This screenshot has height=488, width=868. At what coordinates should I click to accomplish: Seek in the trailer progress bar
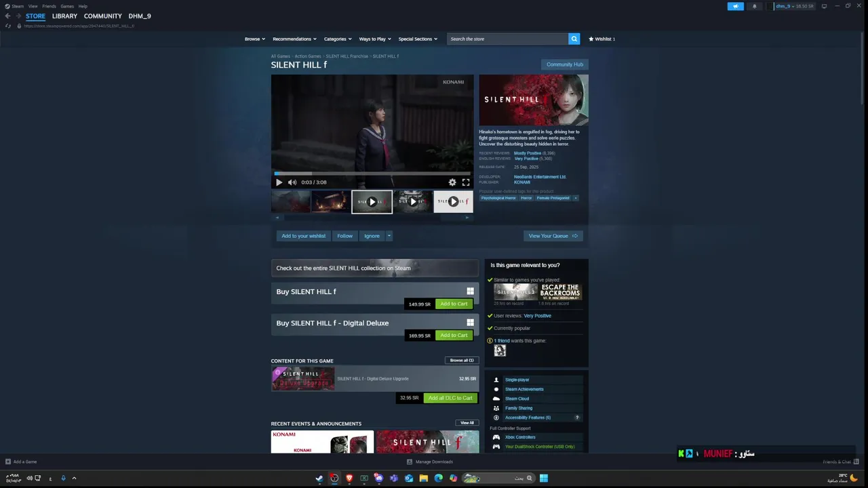[372, 174]
